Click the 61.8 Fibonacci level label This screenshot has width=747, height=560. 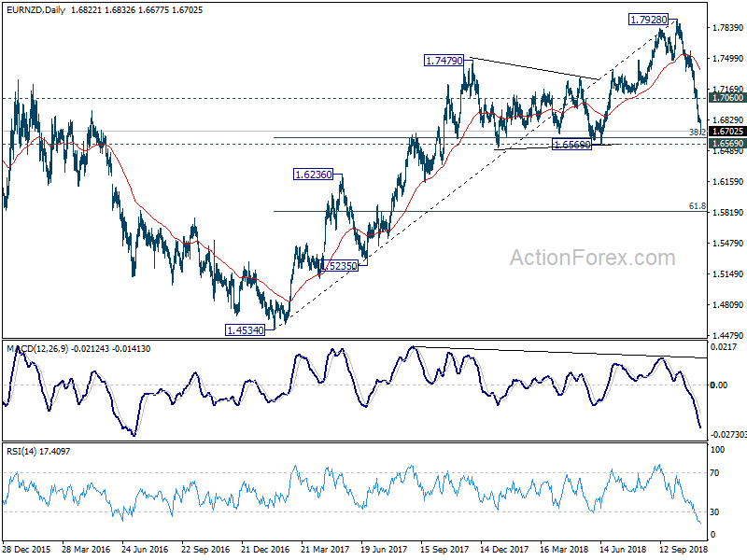click(698, 206)
